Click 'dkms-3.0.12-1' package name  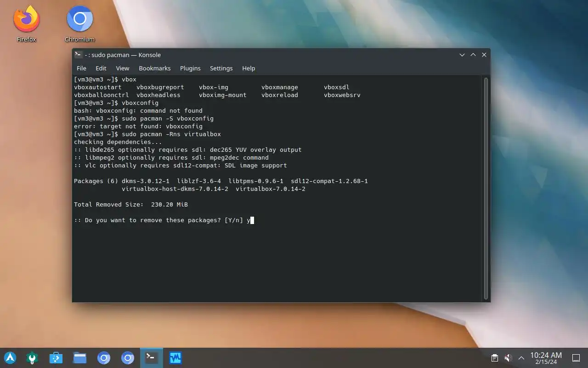[146, 181]
